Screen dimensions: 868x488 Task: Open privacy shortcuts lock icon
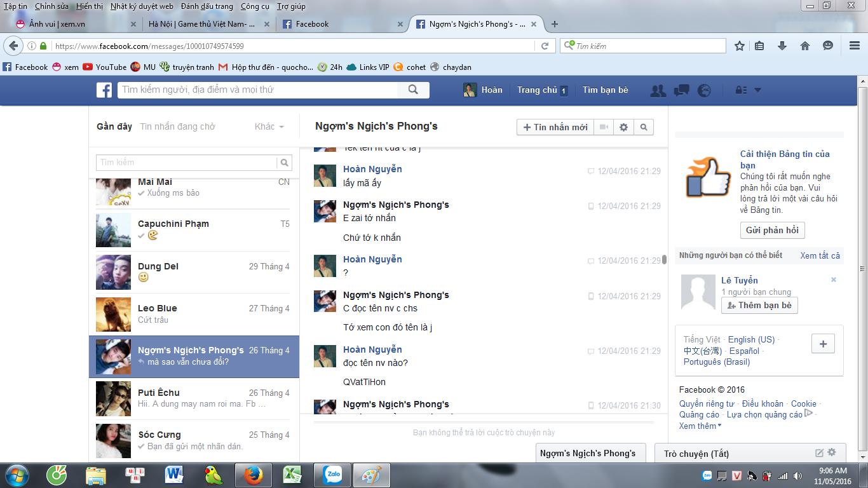[741, 90]
